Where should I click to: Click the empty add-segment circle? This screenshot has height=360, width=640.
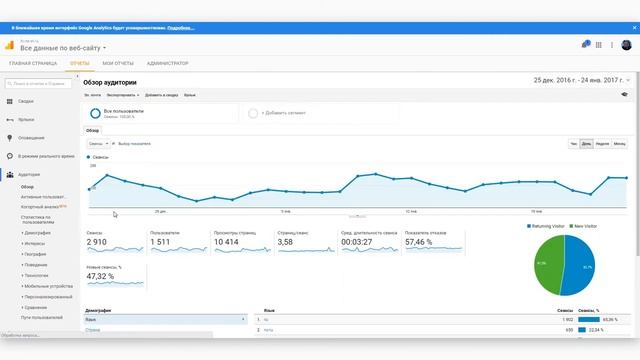[x=253, y=113]
